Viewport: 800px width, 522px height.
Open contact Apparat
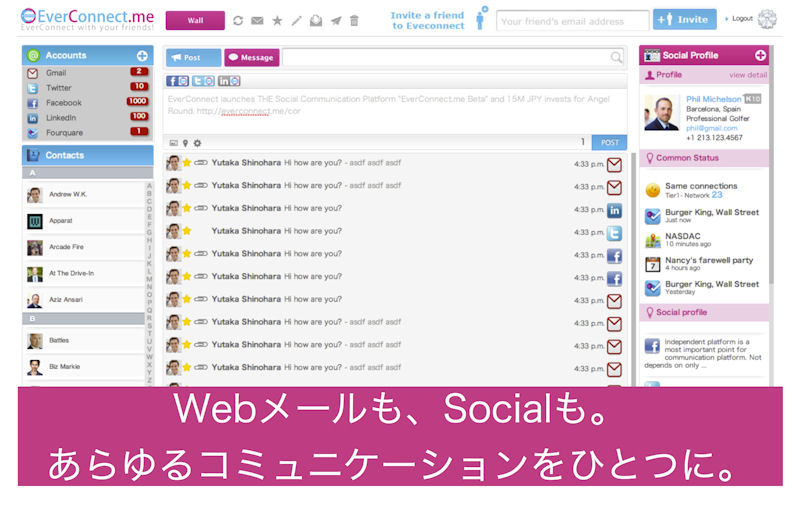click(84, 221)
